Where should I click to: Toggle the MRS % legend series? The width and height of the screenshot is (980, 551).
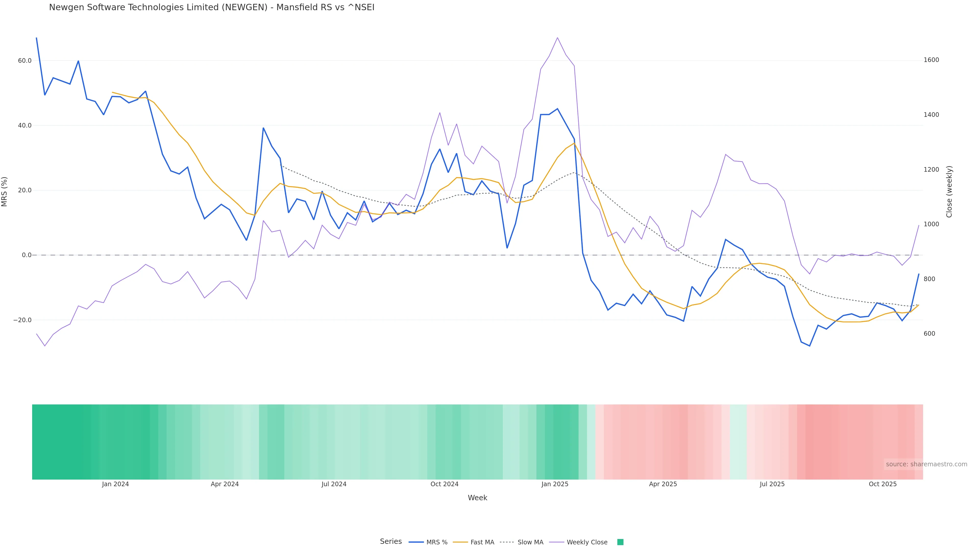click(436, 542)
